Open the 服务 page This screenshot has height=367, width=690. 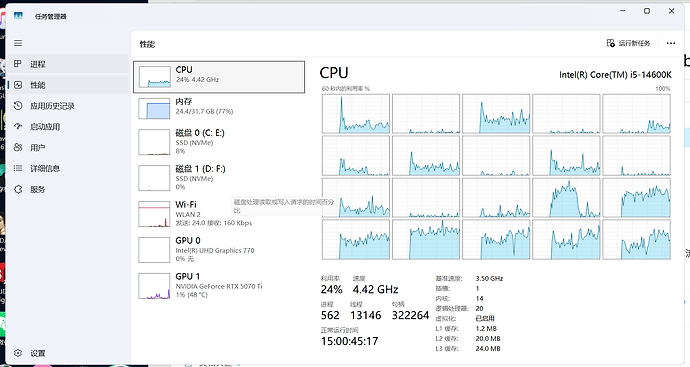point(68,189)
